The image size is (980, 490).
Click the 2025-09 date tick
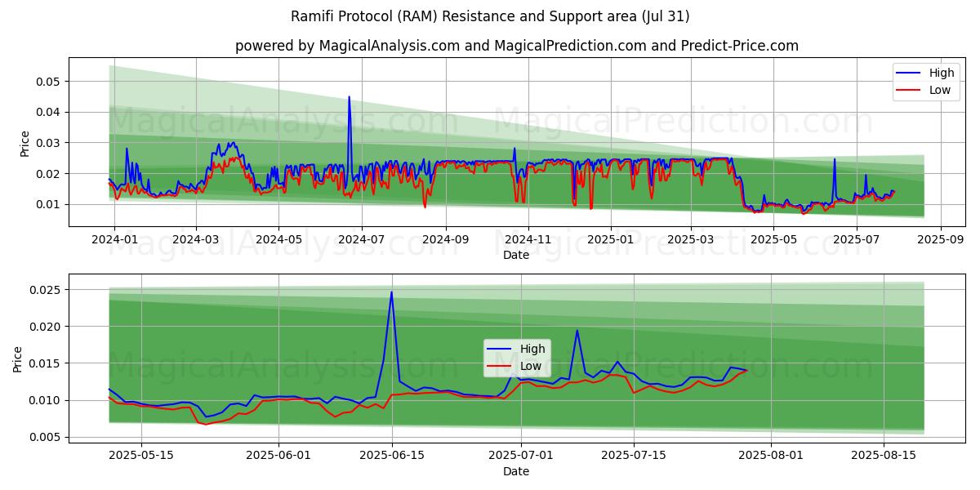click(x=941, y=239)
